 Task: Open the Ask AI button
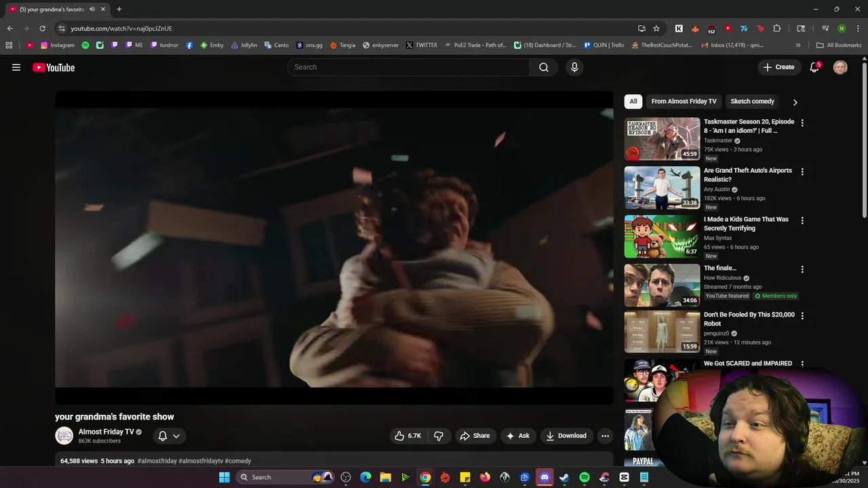[518, 436]
